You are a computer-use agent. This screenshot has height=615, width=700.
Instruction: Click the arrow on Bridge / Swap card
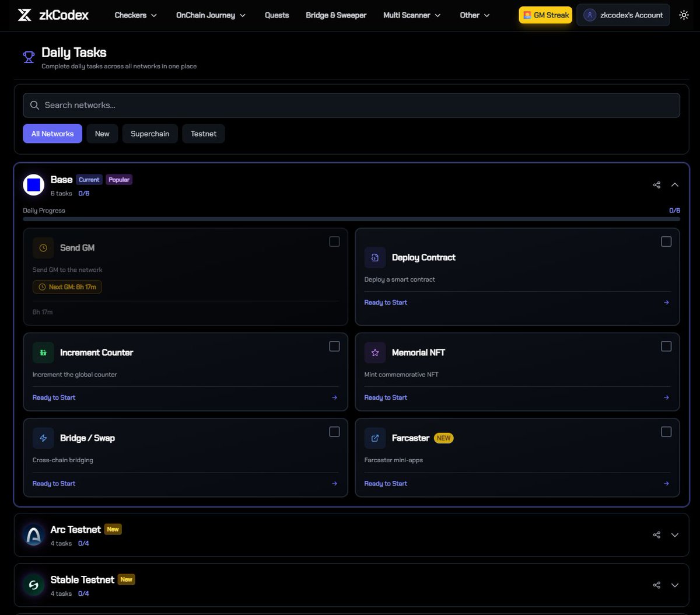[334, 483]
